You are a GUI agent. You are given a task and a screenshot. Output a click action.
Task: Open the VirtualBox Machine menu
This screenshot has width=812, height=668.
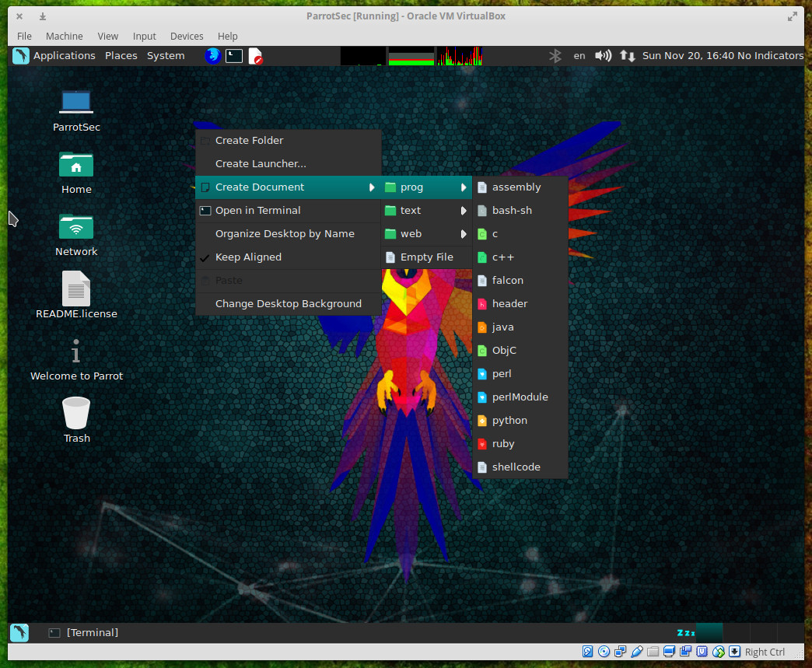(x=65, y=37)
